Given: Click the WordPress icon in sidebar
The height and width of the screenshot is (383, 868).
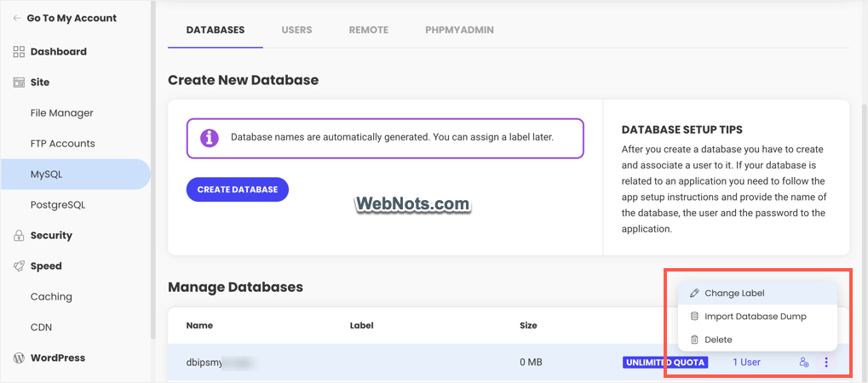Looking at the screenshot, I should [x=19, y=358].
